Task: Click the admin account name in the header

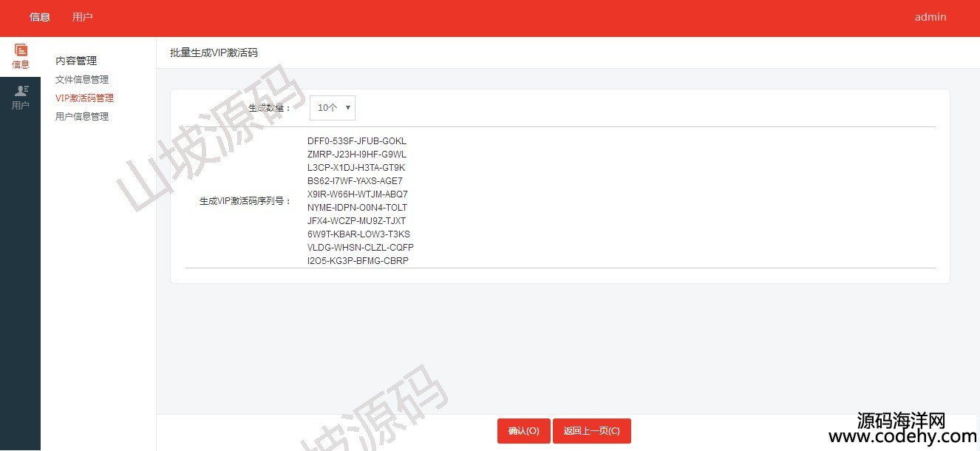Action: [x=930, y=17]
